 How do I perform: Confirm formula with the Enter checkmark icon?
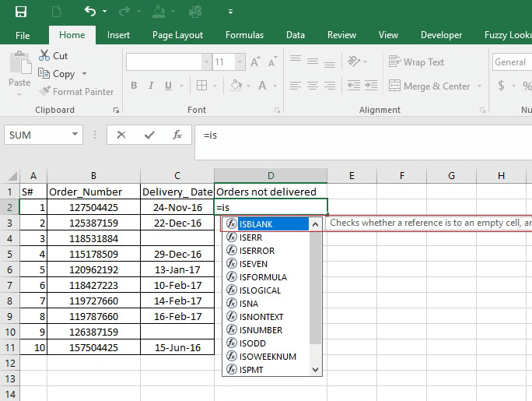[149, 135]
